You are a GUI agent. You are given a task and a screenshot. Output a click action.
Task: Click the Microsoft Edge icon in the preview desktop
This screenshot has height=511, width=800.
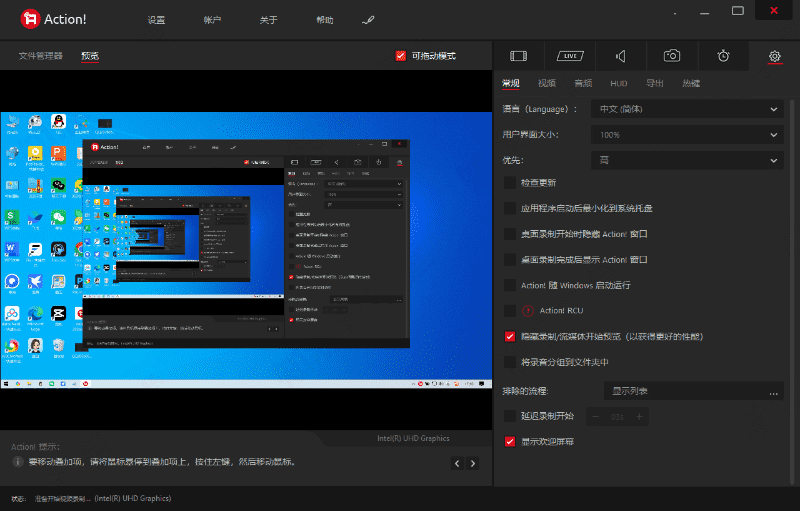(35, 314)
